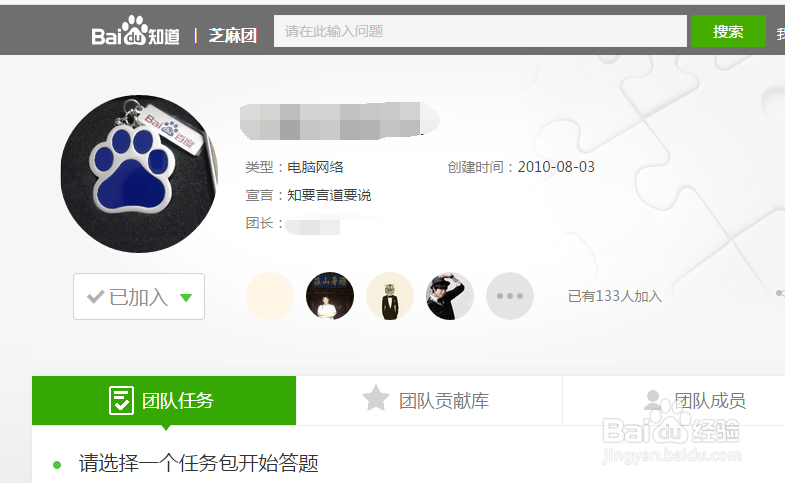
Task: Click the checklist icon on 团队任务 tab
Action: coord(121,400)
